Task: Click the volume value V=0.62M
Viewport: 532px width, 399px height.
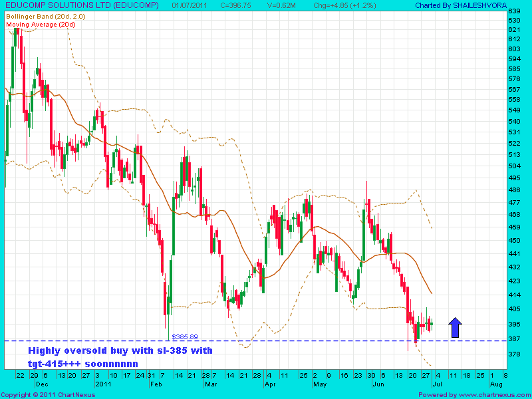Action: tap(282, 5)
